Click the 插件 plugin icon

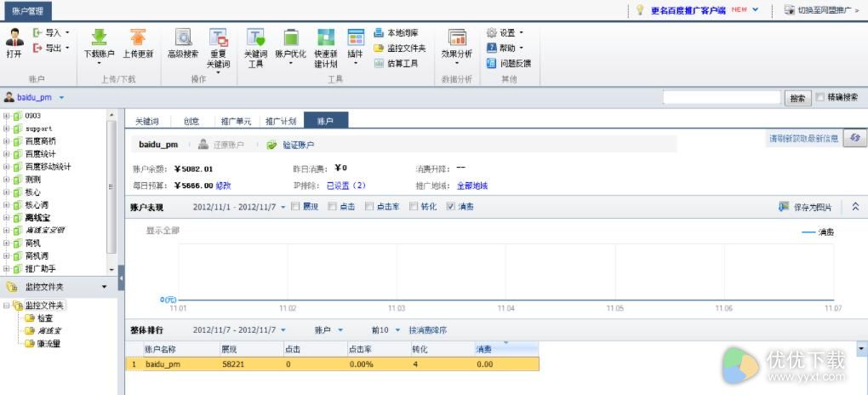point(356,37)
